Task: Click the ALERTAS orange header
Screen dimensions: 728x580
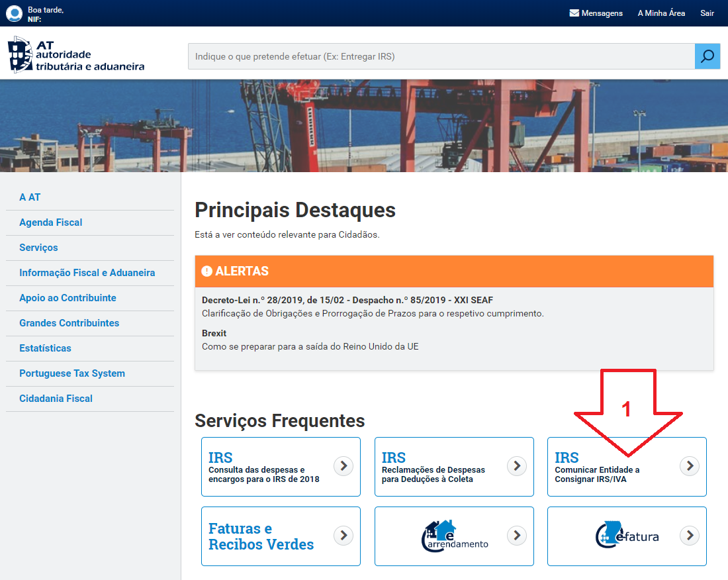Action: 454,271
